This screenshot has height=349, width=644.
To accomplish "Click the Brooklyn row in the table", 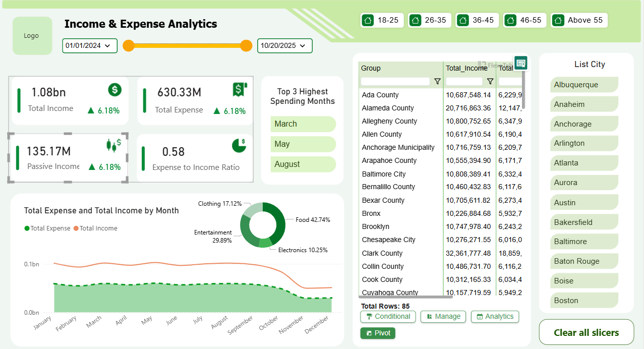I will coord(440,226).
